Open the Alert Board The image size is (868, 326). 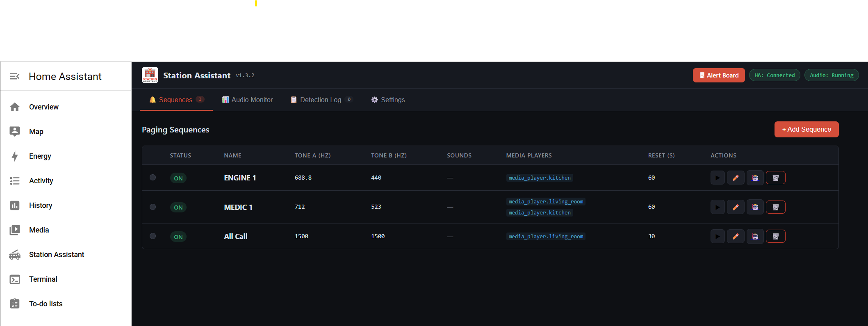click(x=718, y=75)
